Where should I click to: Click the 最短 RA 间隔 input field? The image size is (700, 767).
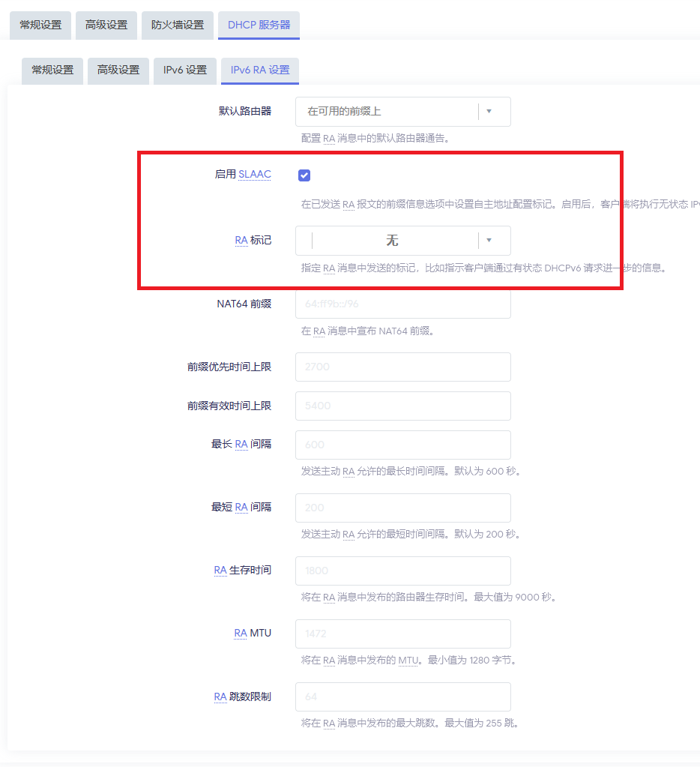402,508
